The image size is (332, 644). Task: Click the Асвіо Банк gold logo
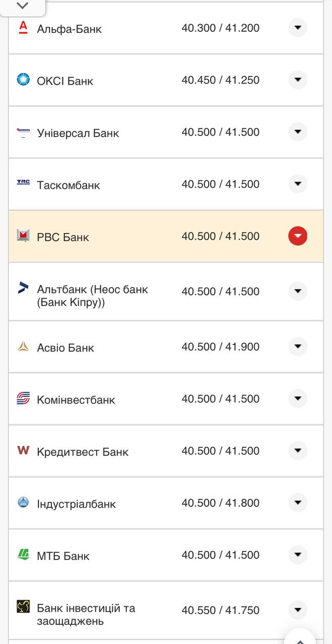[22, 346]
